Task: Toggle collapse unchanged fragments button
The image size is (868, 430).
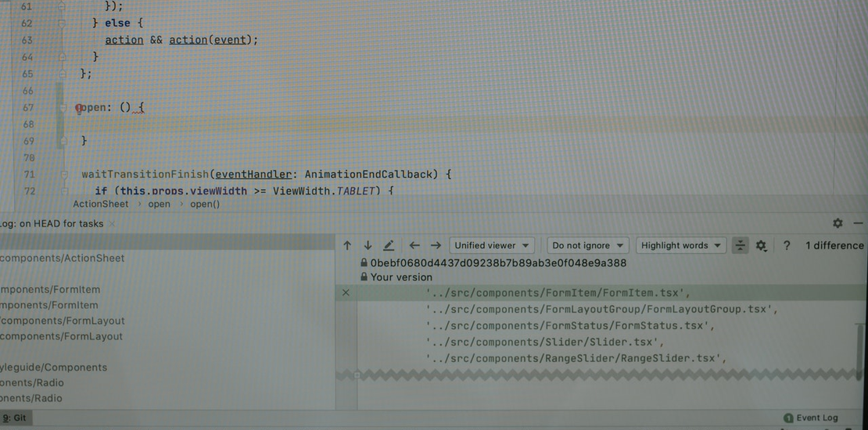Action: point(740,245)
